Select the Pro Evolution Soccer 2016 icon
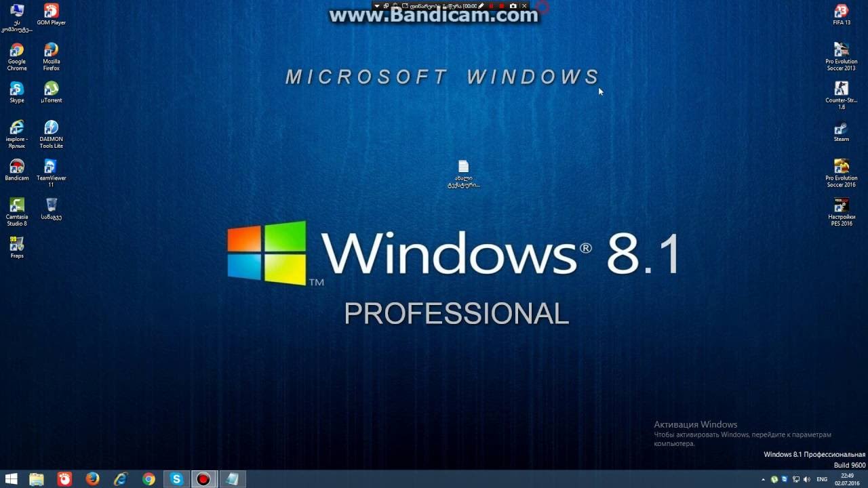Viewport: 868px width, 488px height. point(842,174)
